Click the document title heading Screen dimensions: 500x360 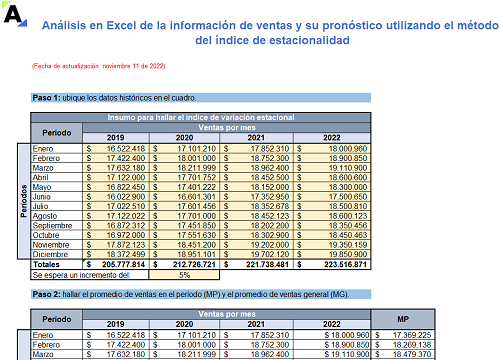tap(271, 33)
